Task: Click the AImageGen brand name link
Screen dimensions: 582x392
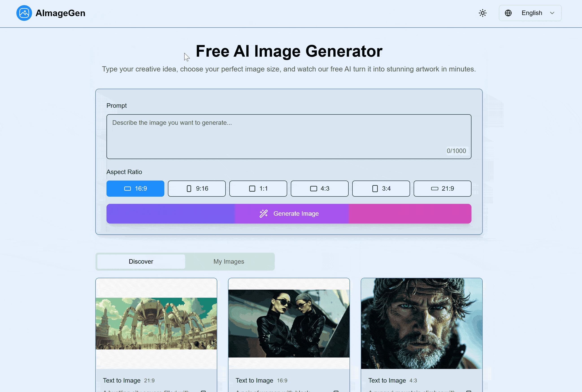Action: [60, 13]
